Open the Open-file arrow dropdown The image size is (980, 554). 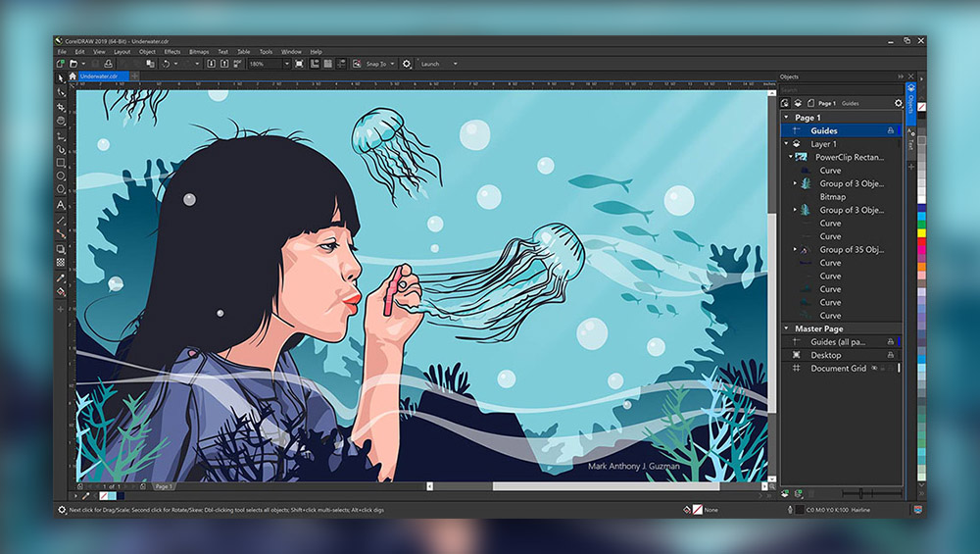pos(83,64)
